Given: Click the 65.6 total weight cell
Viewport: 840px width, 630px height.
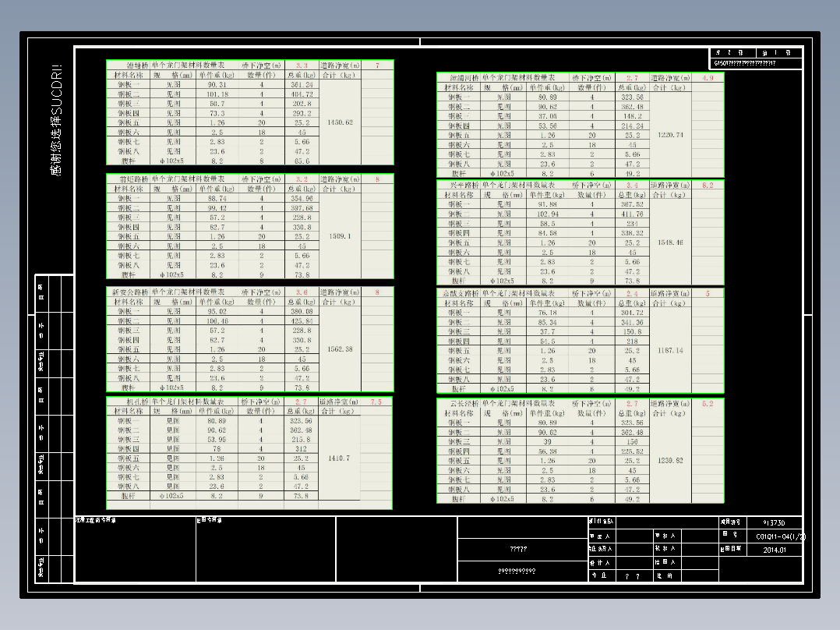Looking at the screenshot, I should coord(302,161).
